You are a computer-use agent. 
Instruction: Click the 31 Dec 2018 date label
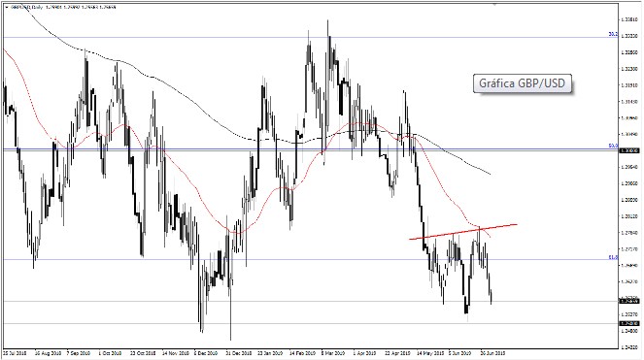[239, 353]
